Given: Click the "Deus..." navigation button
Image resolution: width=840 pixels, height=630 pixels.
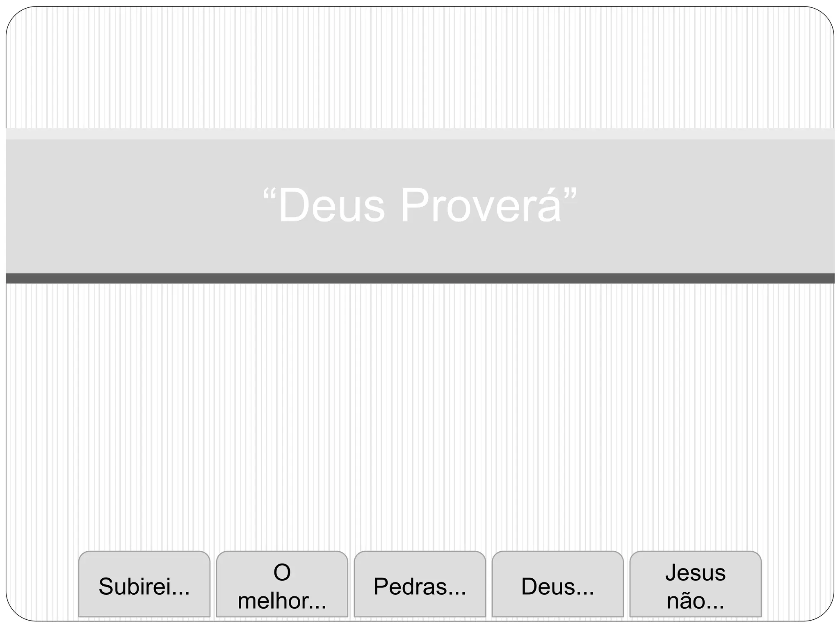Looking at the screenshot, I should [558, 584].
